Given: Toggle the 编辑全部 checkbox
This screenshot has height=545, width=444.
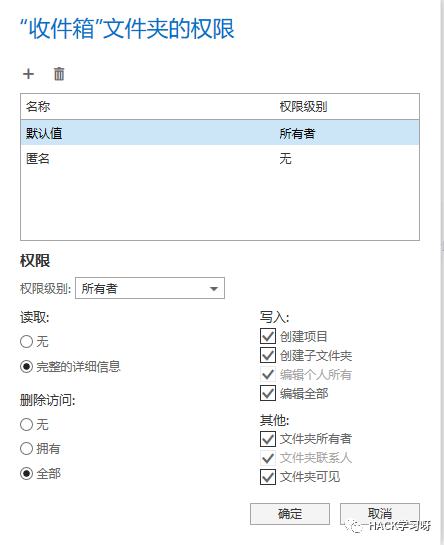Looking at the screenshot, I should (268, 393).
